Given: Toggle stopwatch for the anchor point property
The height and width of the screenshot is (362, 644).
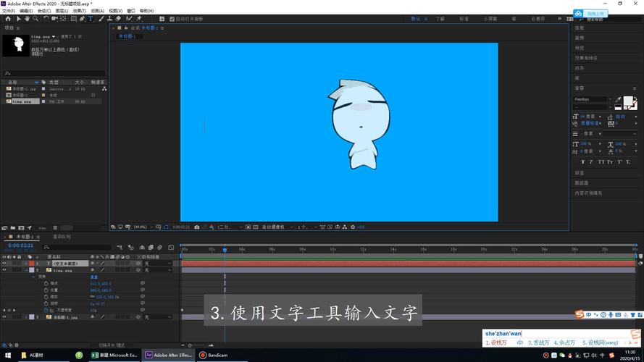Looking at the screenshot, I should pos(46,284).
